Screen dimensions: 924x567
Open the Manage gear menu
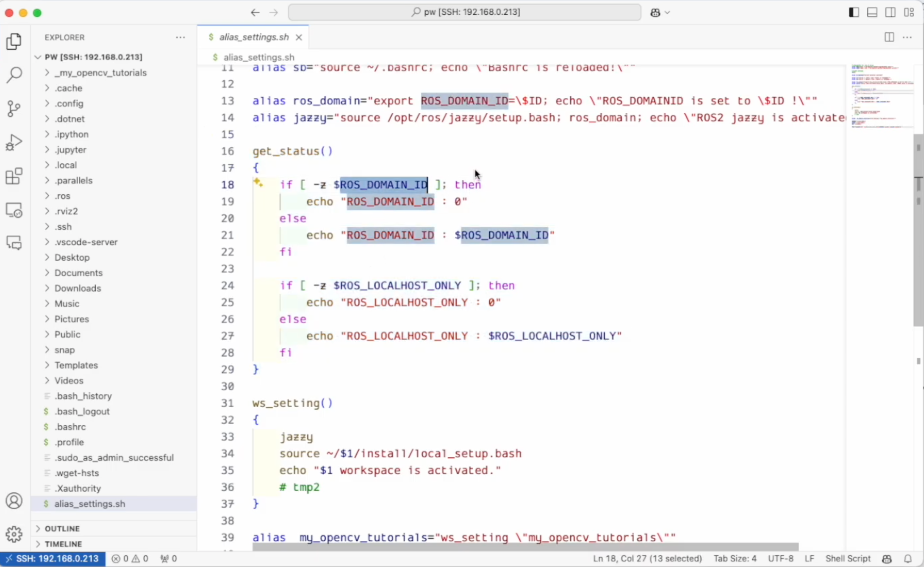coord(14,533)
